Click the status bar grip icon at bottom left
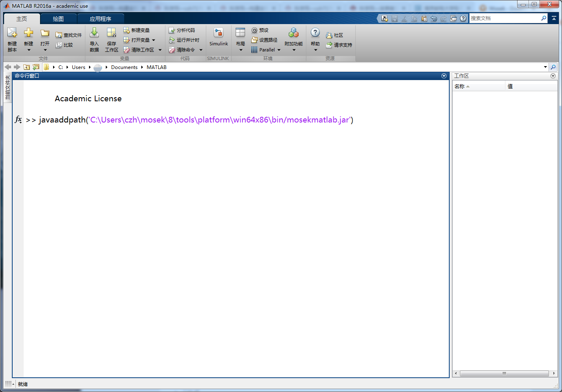The width and height of the screenshot is (562, 392). [x=9, y=384]
